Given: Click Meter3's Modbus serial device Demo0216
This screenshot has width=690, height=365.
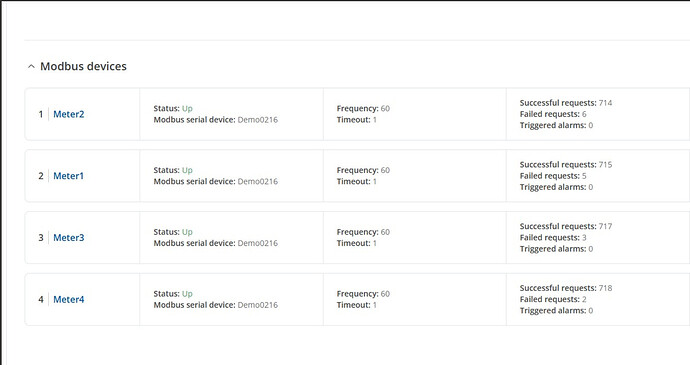Looking at the screenshot, I should 257,243.
